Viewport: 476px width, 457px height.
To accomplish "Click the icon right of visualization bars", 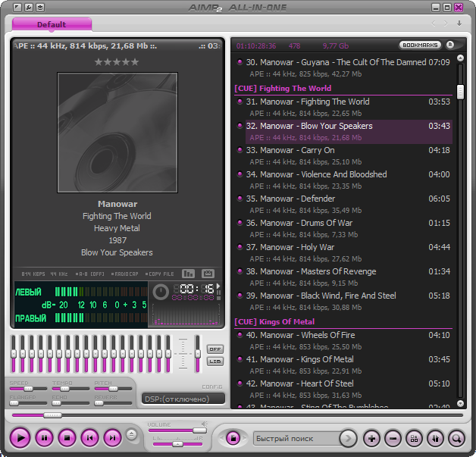I will (x=208, y=274).
